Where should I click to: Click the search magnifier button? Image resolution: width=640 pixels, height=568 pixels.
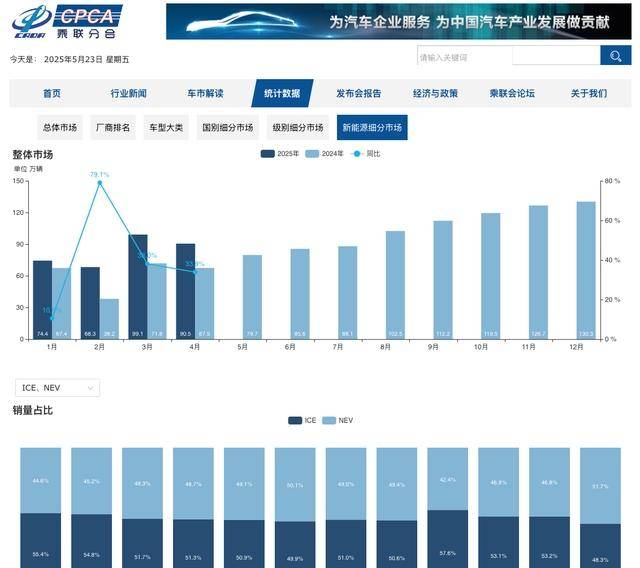(616, 55)
